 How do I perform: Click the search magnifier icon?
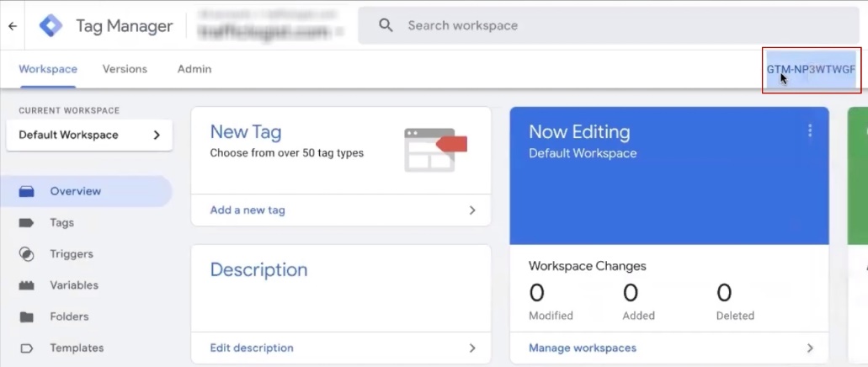[386, 25]
